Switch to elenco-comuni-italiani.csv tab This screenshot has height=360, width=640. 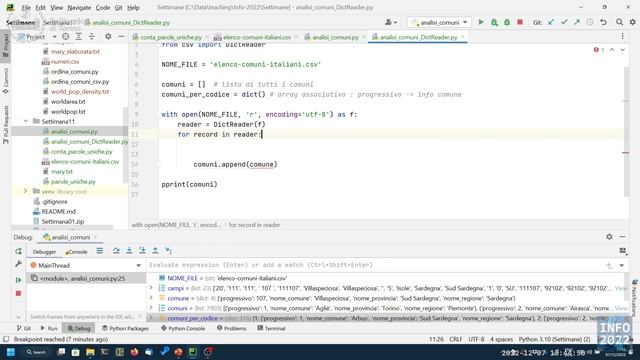257,37
